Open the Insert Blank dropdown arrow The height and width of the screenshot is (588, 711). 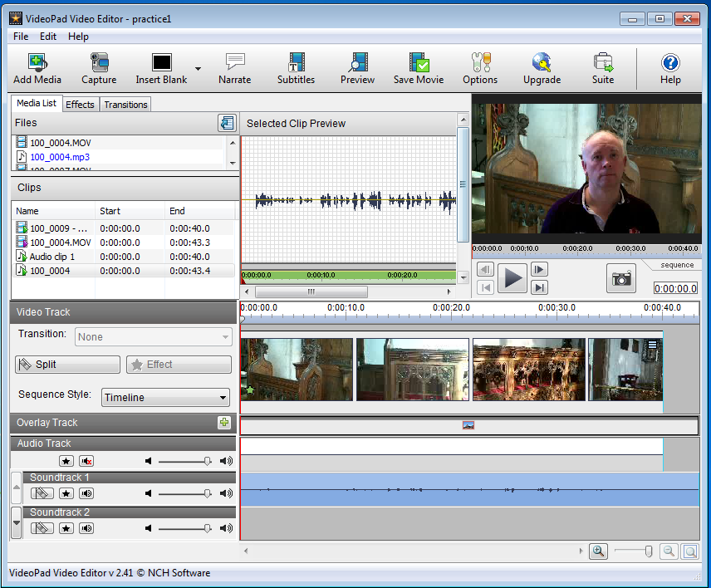(199, 69)
